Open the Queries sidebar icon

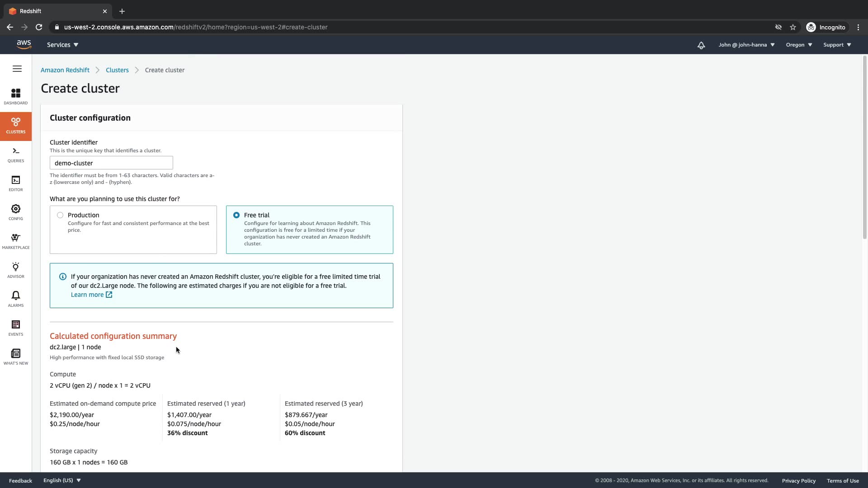(x=16, y=154)
